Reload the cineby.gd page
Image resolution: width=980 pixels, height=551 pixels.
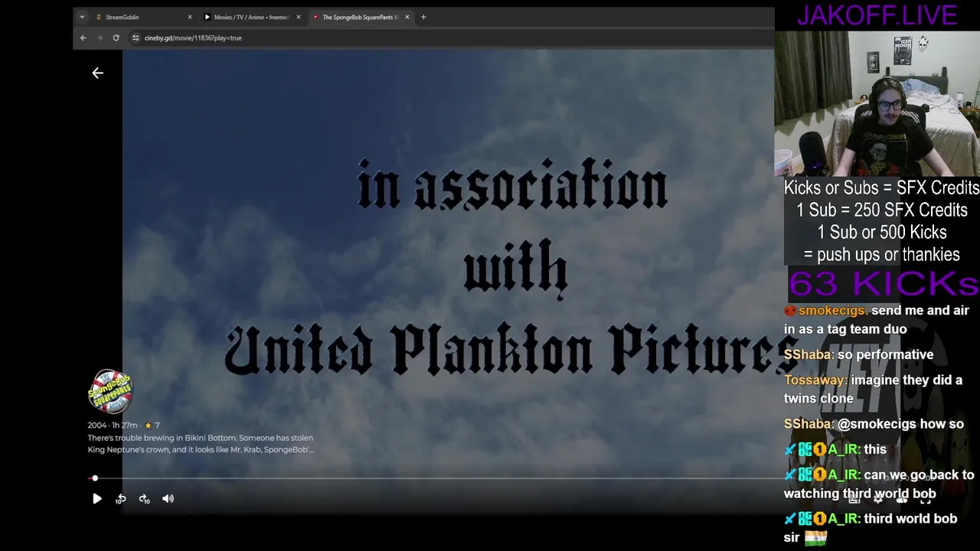[x=116, y=37]
